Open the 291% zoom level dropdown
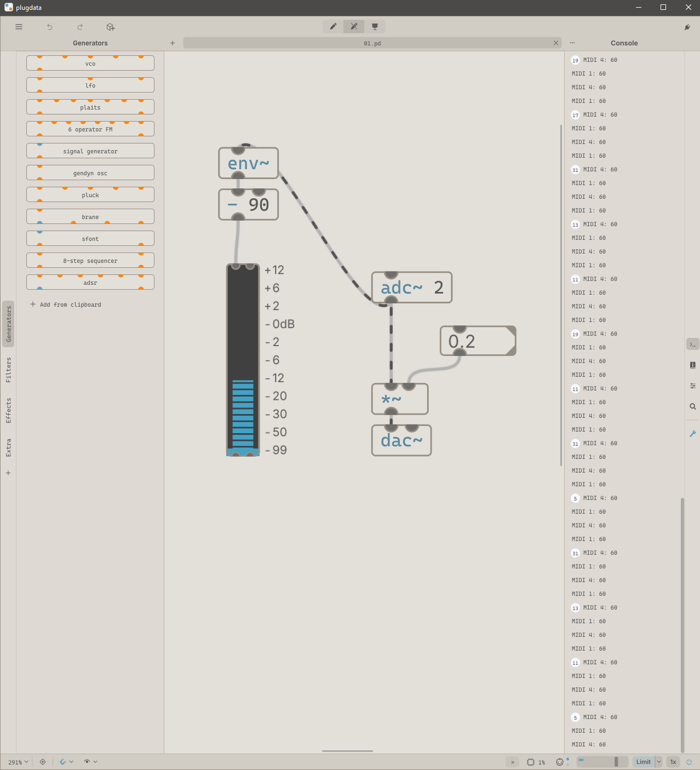The height and width of the screenshot is (770, 700). (18, 762)
